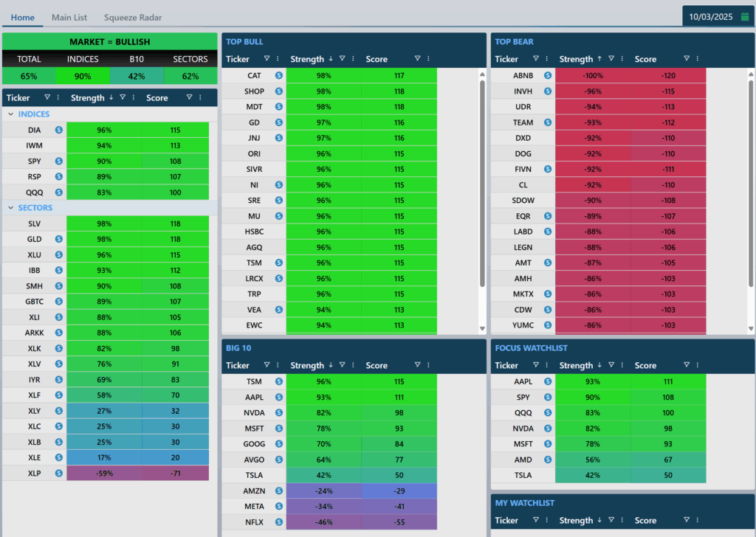Sort by Score header in Big 10

[x=377, y=365]
